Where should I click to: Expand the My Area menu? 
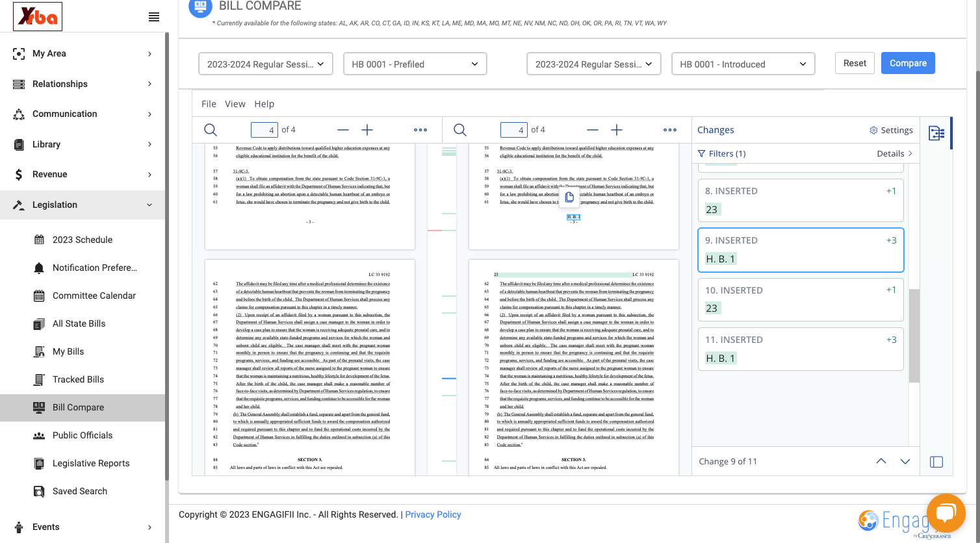coord(83,53)
